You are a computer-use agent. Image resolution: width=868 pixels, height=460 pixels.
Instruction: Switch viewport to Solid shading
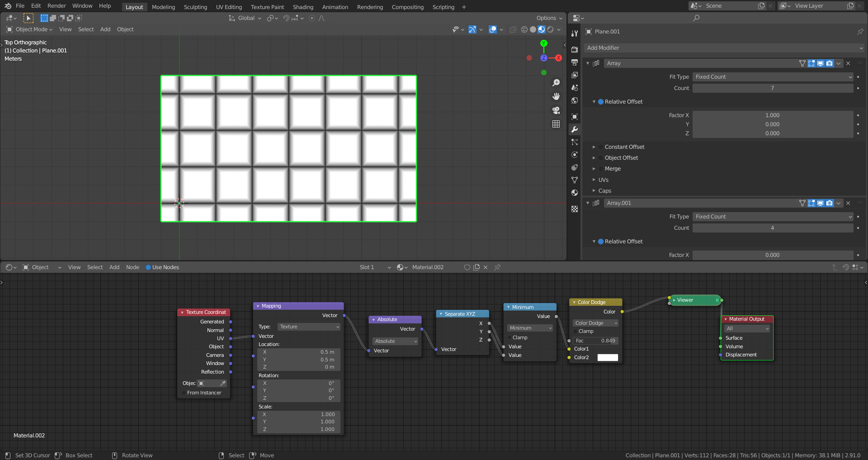coord(533,29)
